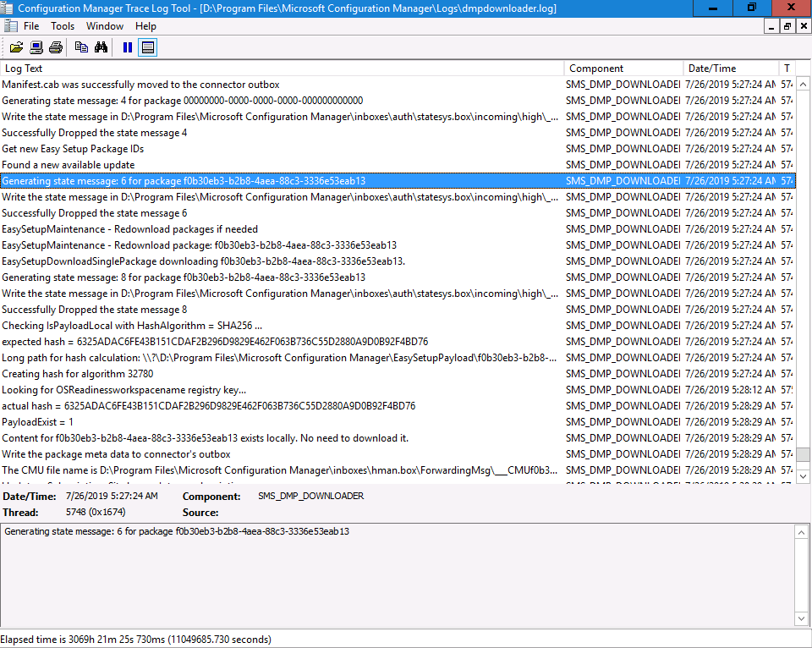812x648 pixels.
Task: Select row 'Creating hash for algorithm 32780'
Action: pos(398,373)
